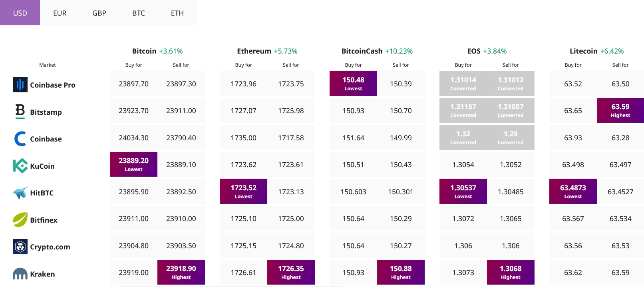Viewport: 644px width, 287px height.
Task: Click Kraken Ethereum buy price 1726.61
Action: point(243,272)
